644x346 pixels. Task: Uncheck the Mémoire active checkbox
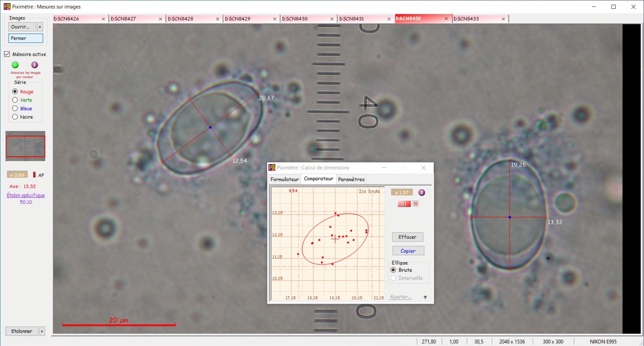click(7, 54)
